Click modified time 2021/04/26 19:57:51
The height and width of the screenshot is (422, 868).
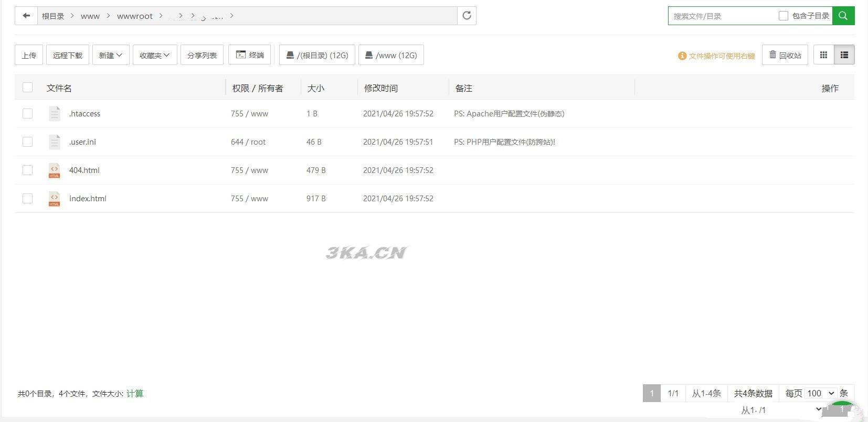pos(398,142)
